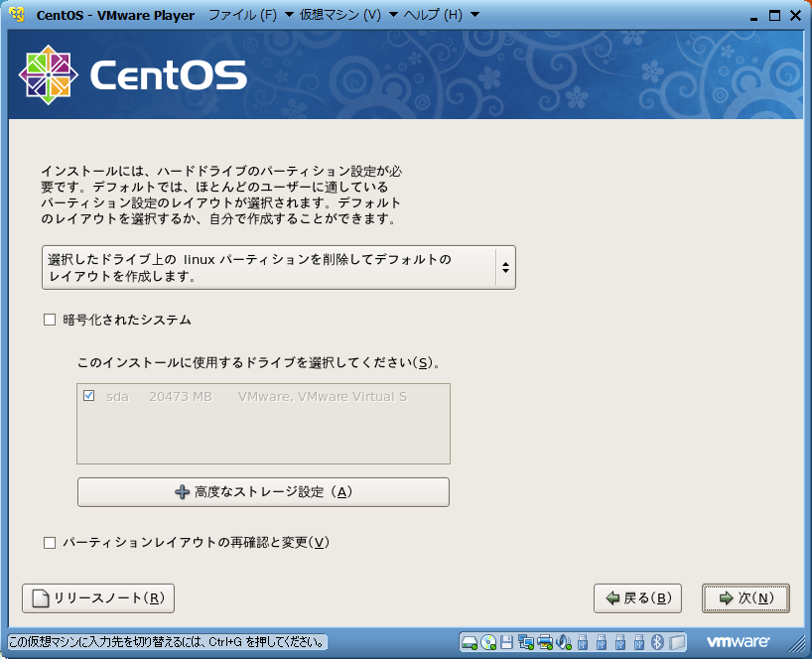Click the Bluetooth device icon
The image size is (812, 659).
[657, 642]
